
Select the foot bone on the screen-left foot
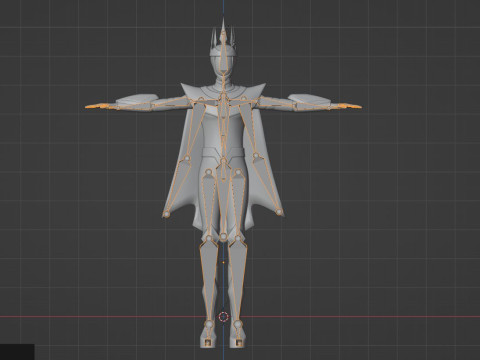[209, 333]
